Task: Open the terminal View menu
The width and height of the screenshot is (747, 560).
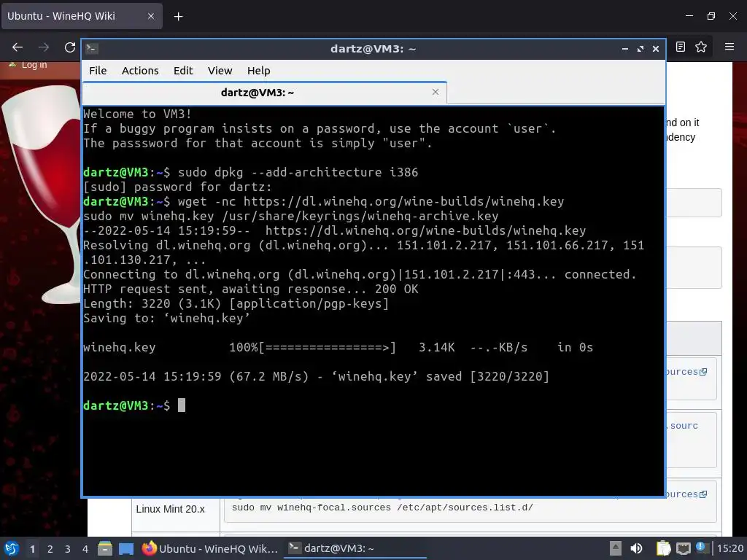Action: pos(220,71)
